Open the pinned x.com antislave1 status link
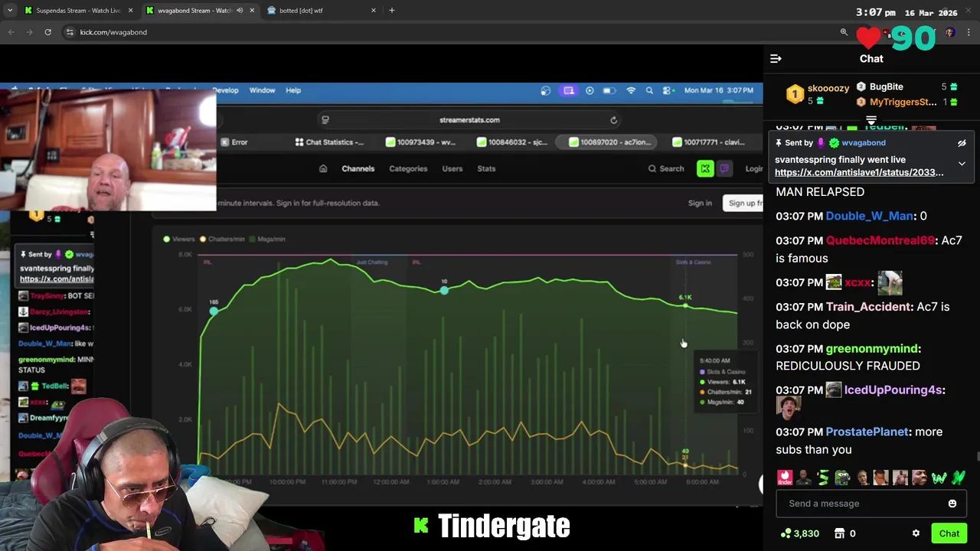Screen dimensions: 980x551 [859, 172]
